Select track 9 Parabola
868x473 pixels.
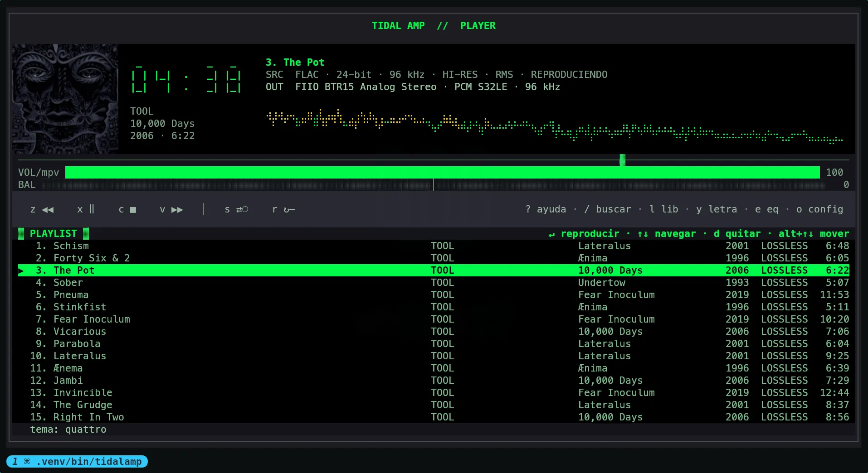(434, 344)
